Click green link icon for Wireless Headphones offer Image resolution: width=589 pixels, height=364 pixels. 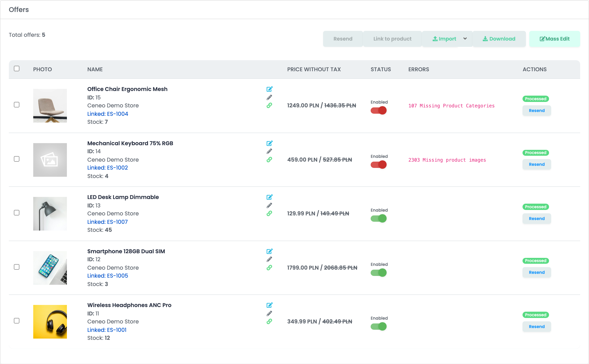pos(269,322)
